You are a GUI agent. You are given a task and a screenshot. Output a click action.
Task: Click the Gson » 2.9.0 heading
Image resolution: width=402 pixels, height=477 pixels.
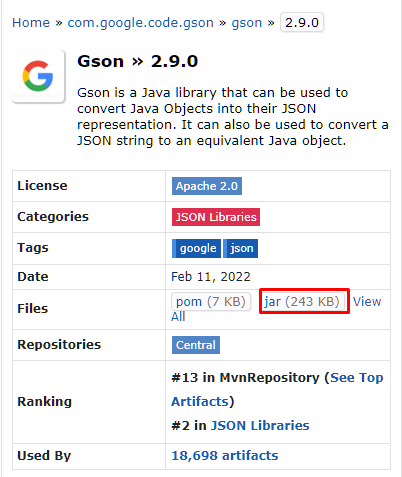138,61
